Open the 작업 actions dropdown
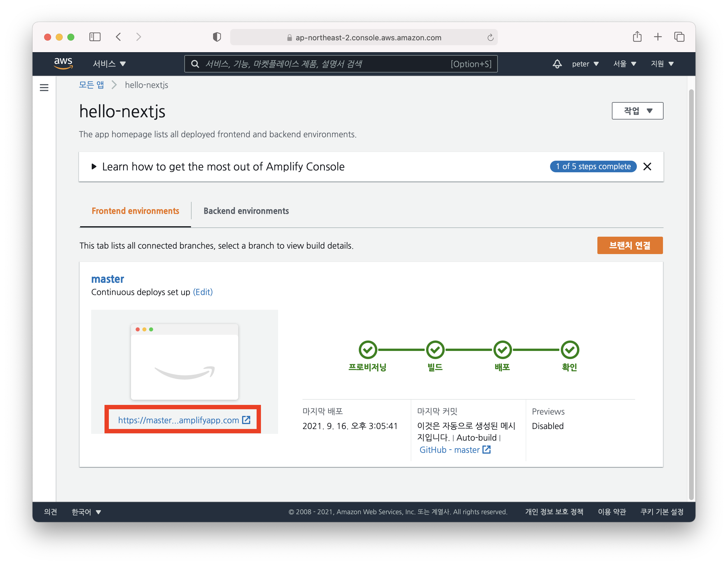The image size is (728, 565). coord(637,111)
